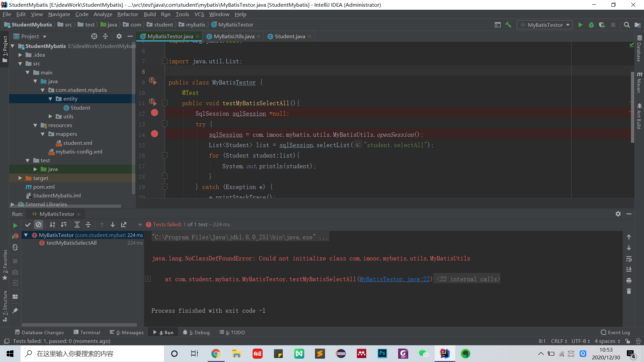Switch to MyBatisUtils.java tab
The width and height of the screenshot is (644, 362).
234,36
